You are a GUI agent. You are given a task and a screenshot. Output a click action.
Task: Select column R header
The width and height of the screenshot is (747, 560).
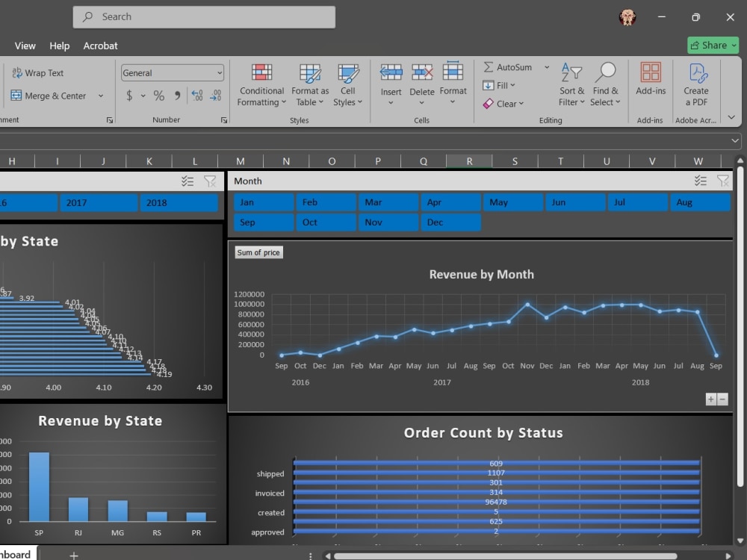coord(469,161)
